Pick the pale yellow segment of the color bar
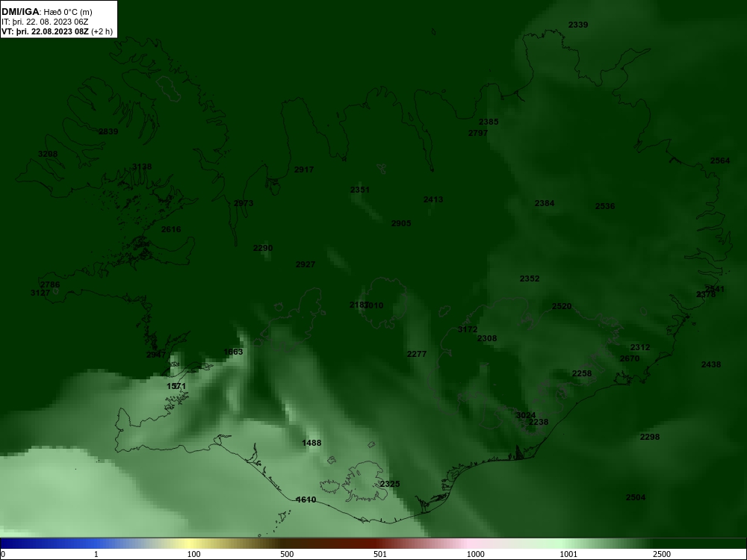Image resolution: width=747 pixels, height=560 pixels. (190, 544)
